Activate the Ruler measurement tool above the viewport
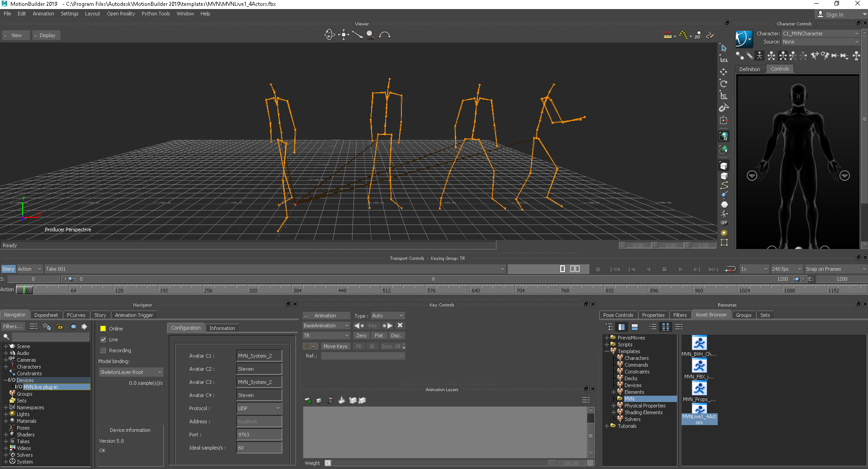The image size is (868, 469). (668, 35)
